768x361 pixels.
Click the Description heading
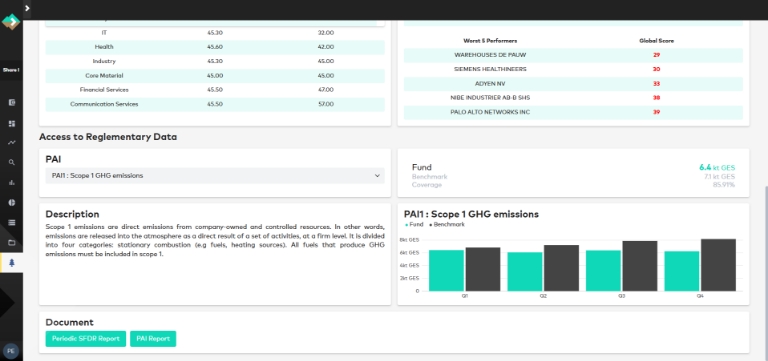coord(72,214)
